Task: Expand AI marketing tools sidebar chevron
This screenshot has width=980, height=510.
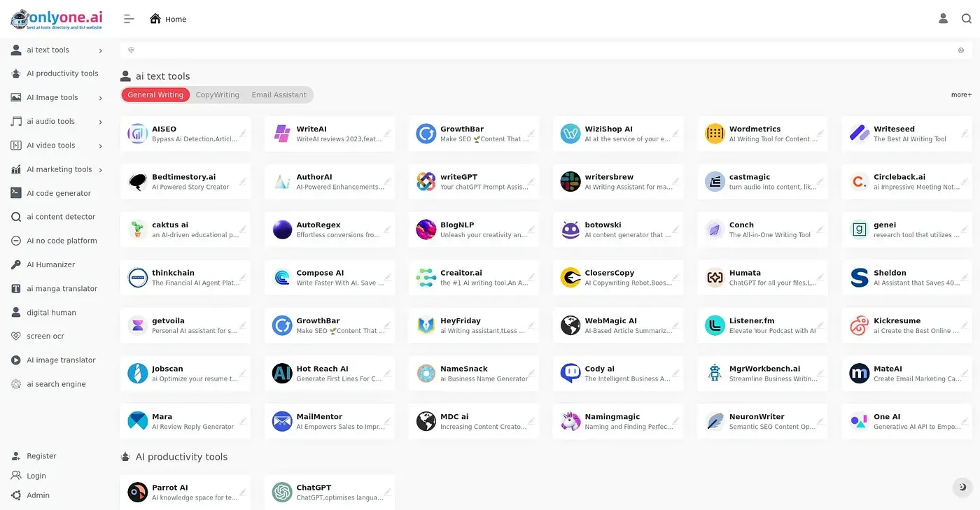Action: (100, 169)
